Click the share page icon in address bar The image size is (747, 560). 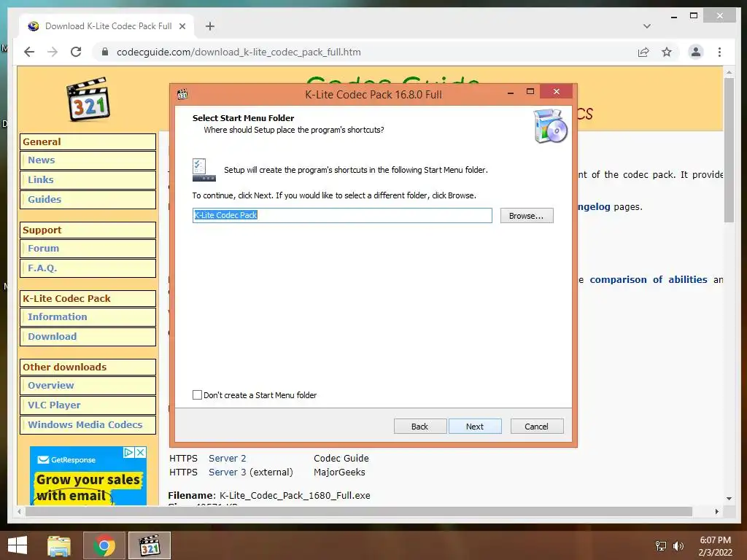pos(643,52)
